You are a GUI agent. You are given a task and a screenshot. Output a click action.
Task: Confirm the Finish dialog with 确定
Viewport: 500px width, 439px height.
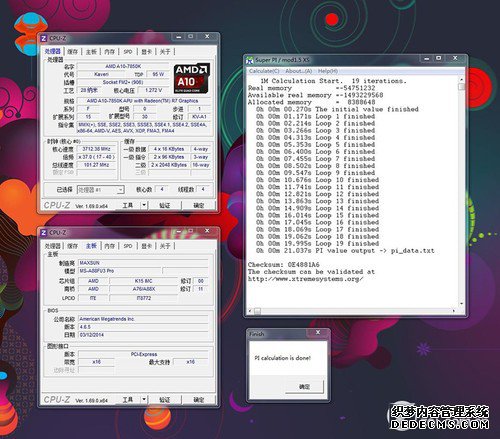pos(304,387)
